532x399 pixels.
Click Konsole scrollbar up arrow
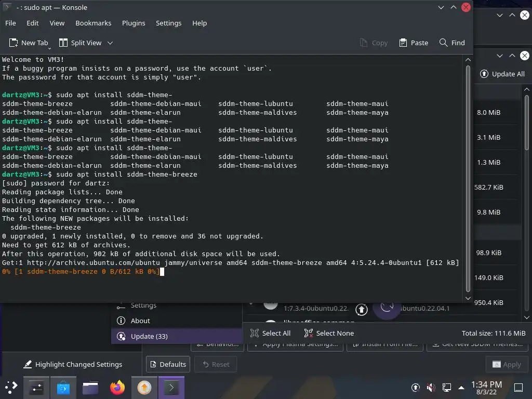click(x=468, y=60)
